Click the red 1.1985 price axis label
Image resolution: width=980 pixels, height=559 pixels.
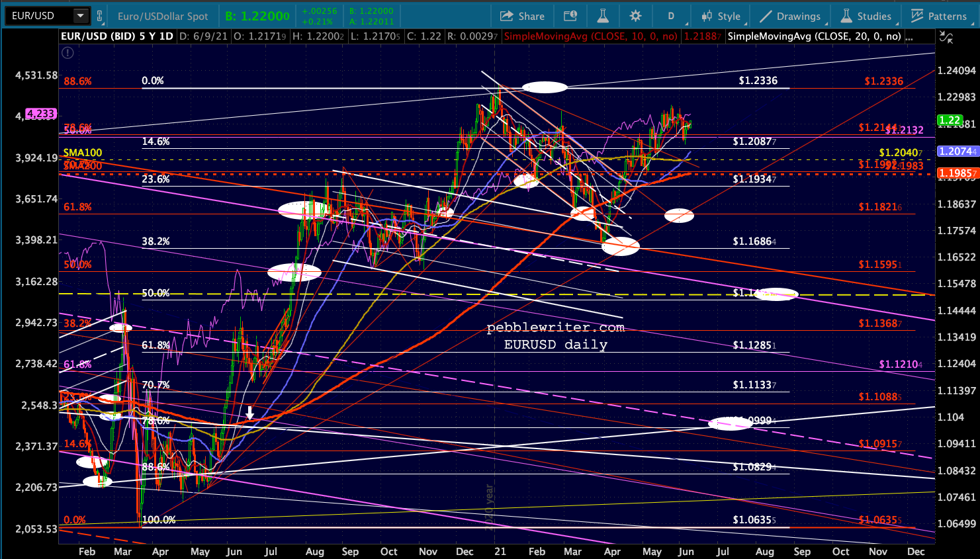pos(958,173)
